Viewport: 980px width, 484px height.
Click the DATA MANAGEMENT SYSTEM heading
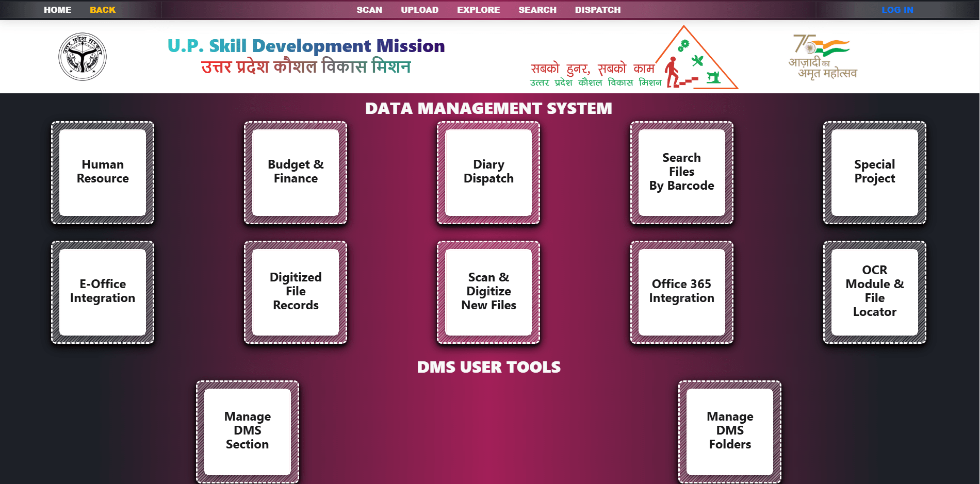[488, 108]
